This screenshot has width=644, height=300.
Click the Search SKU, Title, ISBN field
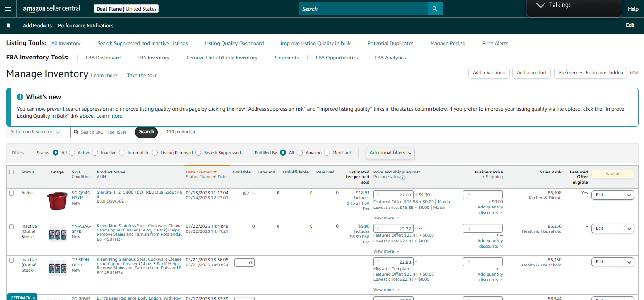(102, 132)
